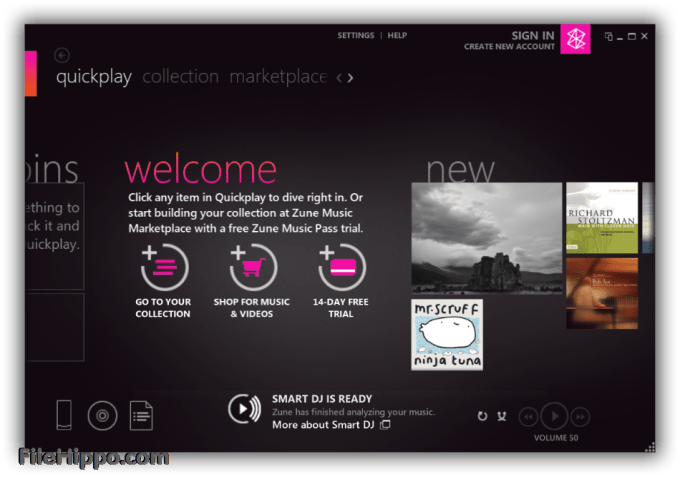This screenshot has height=477, width=680.
Task: Click the pins section heading
Action: [52, 169]
